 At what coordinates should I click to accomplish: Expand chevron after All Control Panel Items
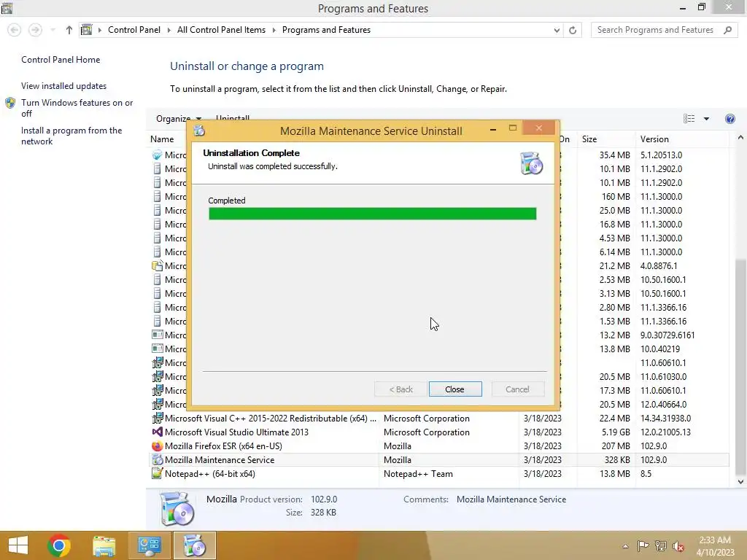tap(274, 30)
